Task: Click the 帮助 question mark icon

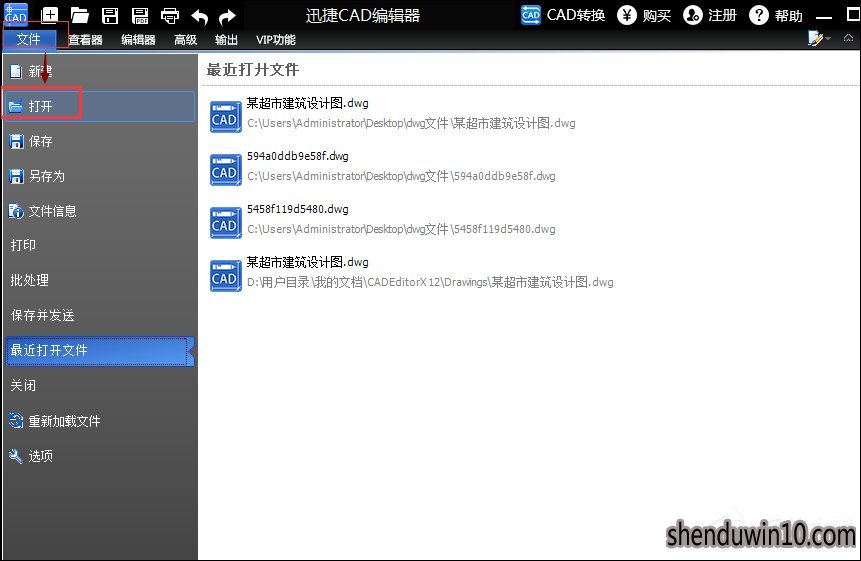Action: click(x=758, y=15)
